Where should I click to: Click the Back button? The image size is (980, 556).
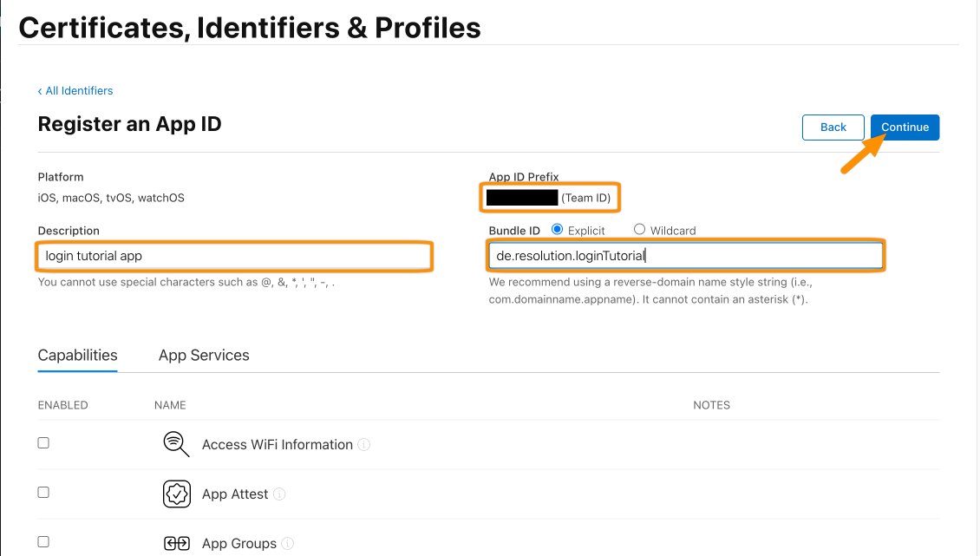(x=833, y=128)
